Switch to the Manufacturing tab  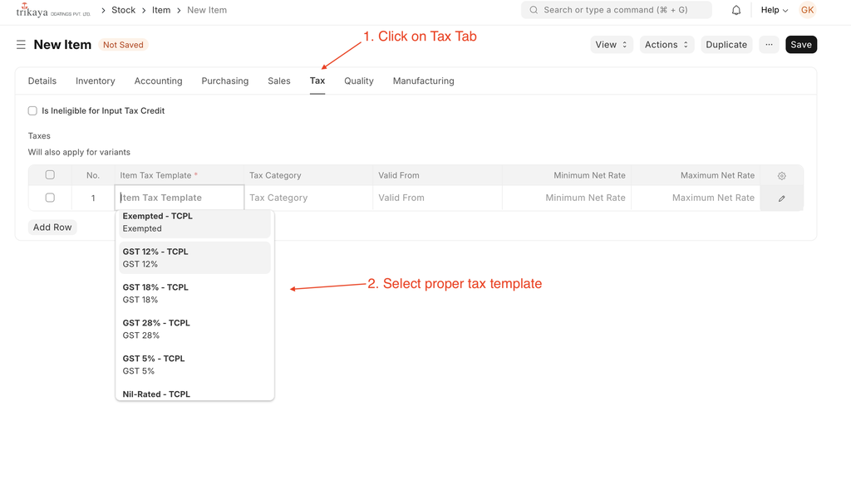click(423, 81)
